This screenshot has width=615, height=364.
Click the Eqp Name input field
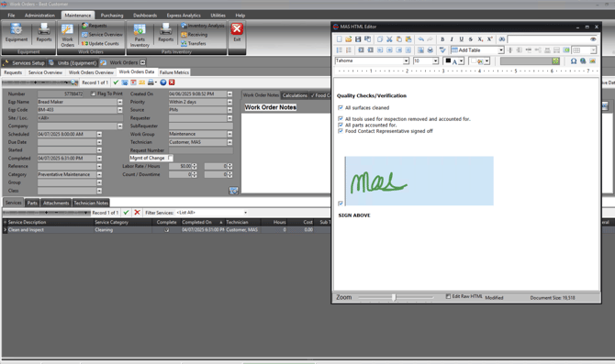[77, 102]
